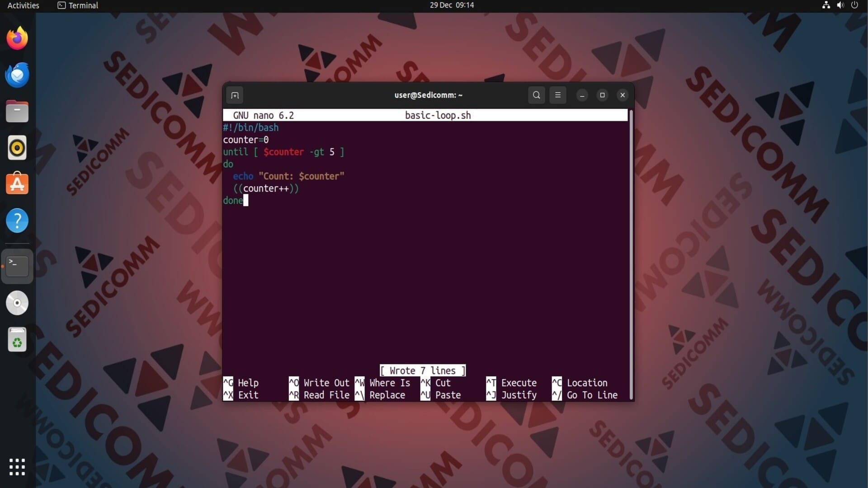
Task: Open the Help dock icon
Action: coord(17,221)
